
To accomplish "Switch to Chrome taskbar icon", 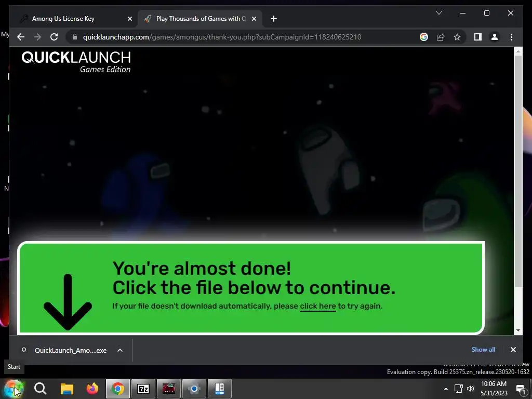I will 118,389.
